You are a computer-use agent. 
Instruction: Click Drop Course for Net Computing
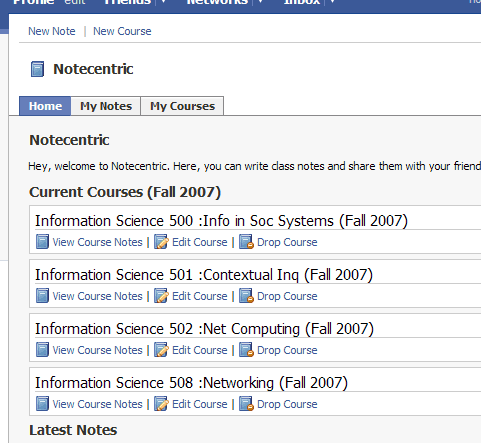pyautogui.click(x=287, y=350)
